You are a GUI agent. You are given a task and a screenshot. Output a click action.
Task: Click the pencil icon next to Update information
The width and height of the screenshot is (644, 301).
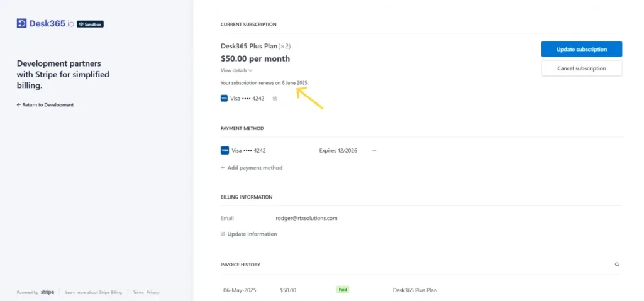coord(223,234)
